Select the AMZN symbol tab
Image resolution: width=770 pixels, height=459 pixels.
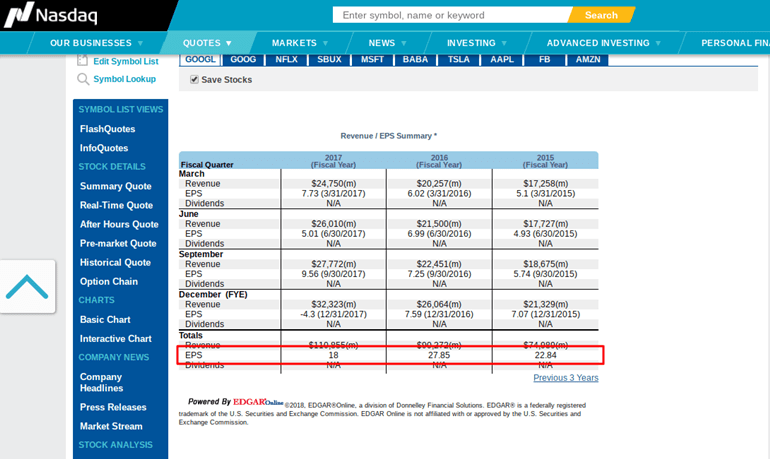[x=588, y=59]
